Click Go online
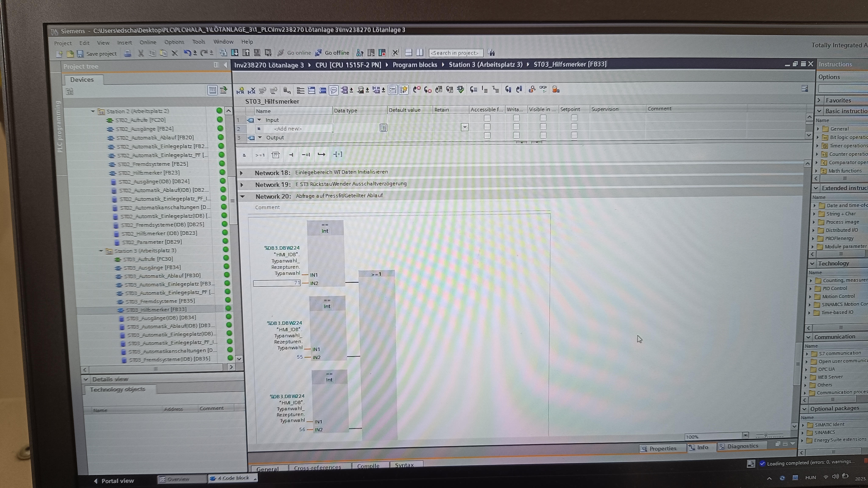Screen dimensions: 868x488 pyautogui.click(x=294, y=53)
